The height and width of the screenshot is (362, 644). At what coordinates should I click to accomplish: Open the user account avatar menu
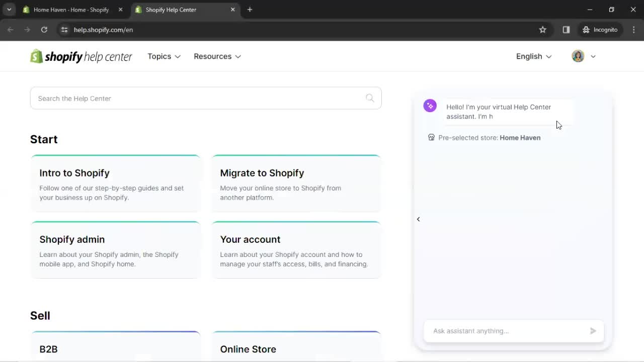click(584, 56)
